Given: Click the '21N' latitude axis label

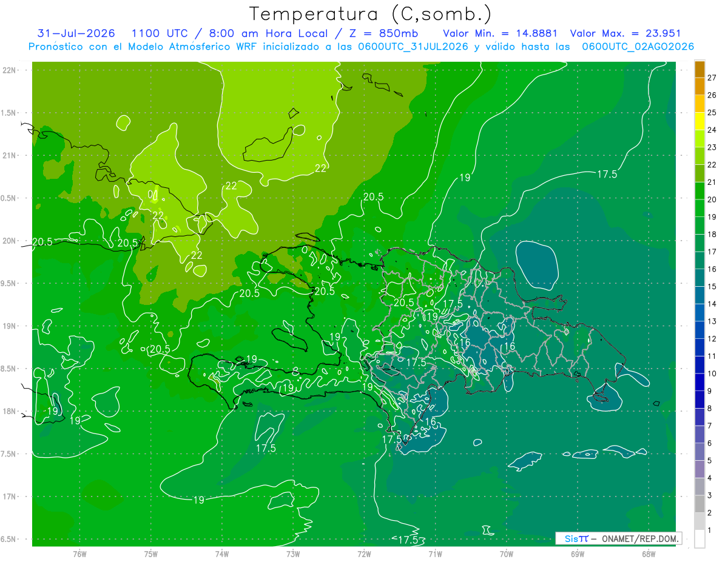Looking at the screenshot, I should [10, 155].
